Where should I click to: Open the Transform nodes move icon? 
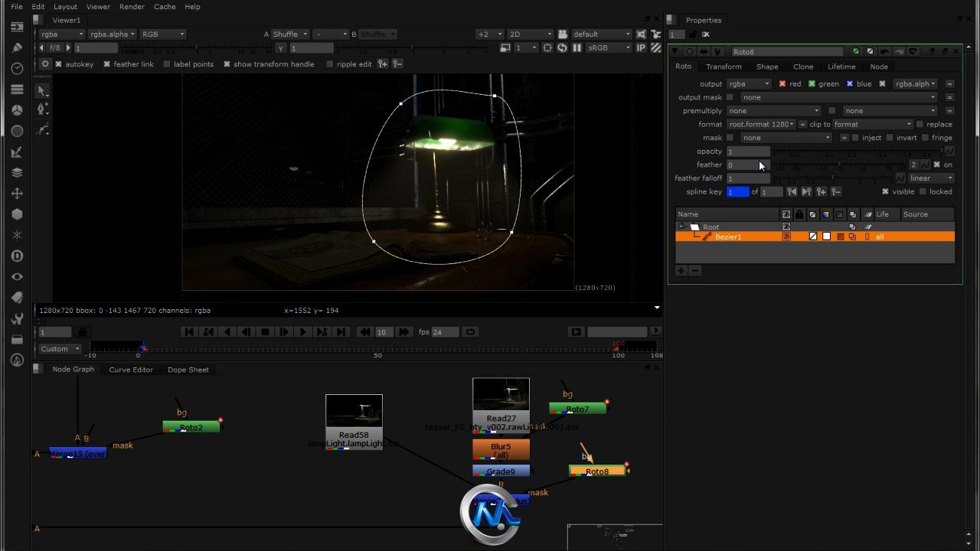coord(17,194)
